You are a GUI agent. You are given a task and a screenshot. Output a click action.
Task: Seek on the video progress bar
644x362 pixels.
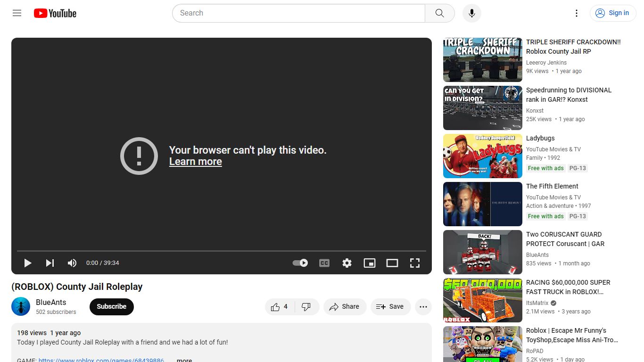tap(222, 251)
